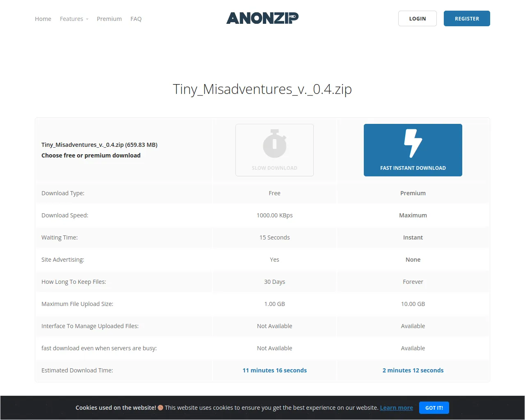Switch to the FAQ section
Screen dimensions: 525x420
(x=136, y=19)
